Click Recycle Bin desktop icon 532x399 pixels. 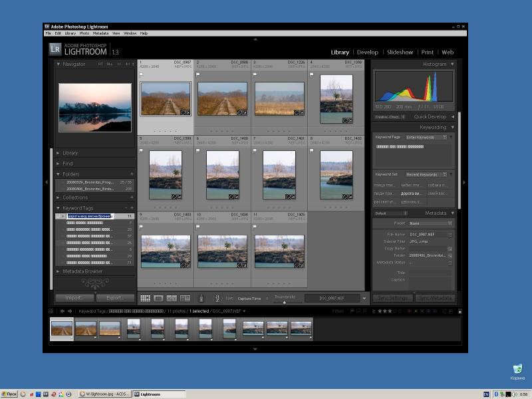(517, 372)
